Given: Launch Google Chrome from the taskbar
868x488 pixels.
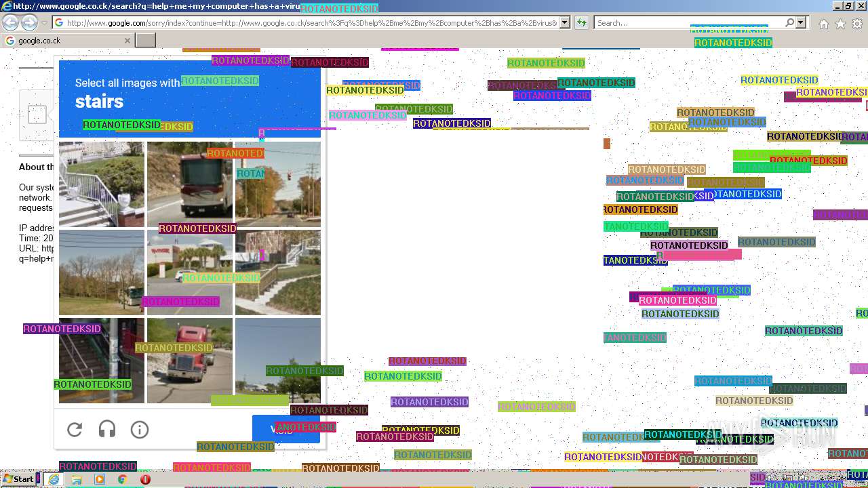Looking at the screenshot, I should 122,479.
